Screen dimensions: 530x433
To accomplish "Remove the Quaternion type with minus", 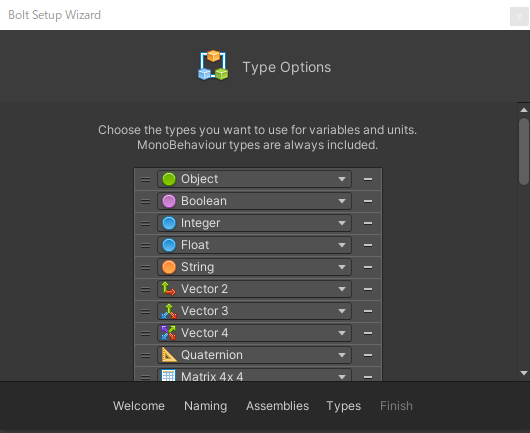I will click(368, 355).
